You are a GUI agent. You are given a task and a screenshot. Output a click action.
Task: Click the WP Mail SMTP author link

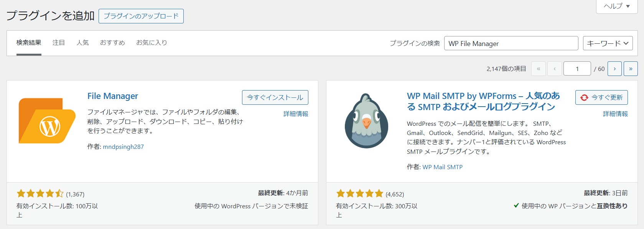tap(443, 167)
